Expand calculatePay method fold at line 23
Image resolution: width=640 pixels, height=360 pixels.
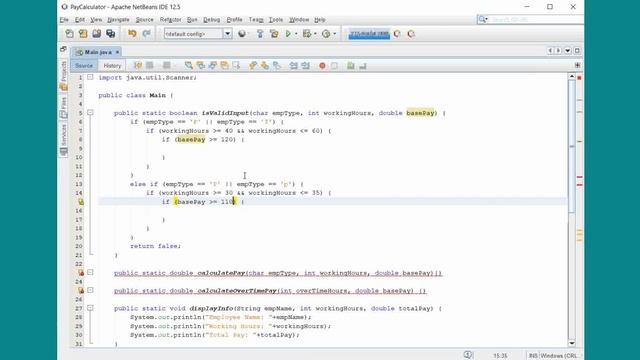pos(90,273)
